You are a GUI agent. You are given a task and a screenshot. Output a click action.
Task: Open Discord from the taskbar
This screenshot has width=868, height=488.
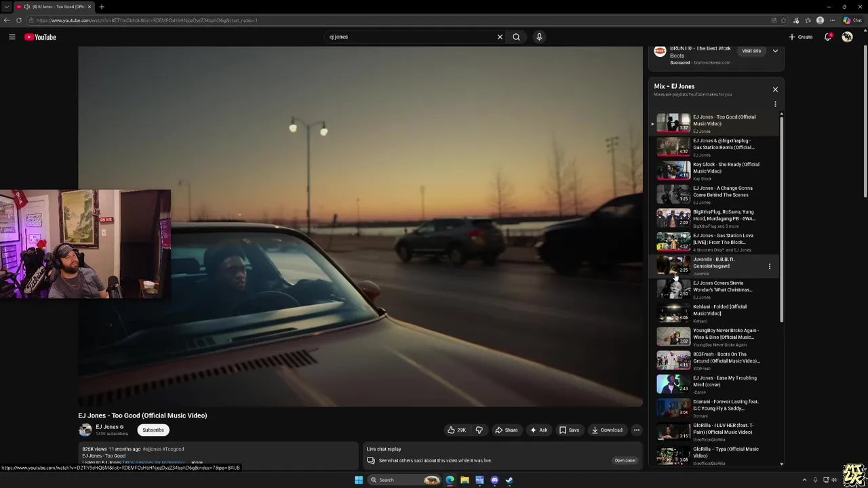click(x=494, y=480)
